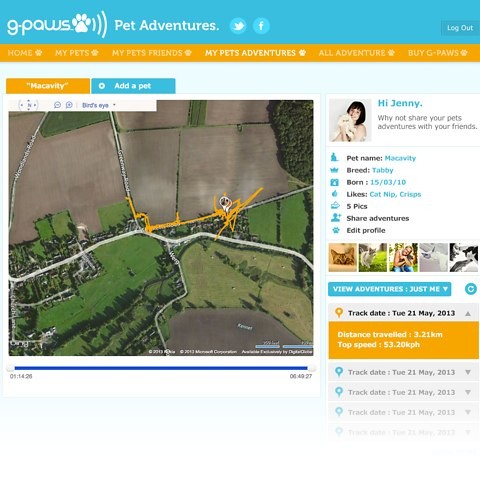Click the orange pin on the expanded track
The image size is (480, 489).
click(339, 313)
